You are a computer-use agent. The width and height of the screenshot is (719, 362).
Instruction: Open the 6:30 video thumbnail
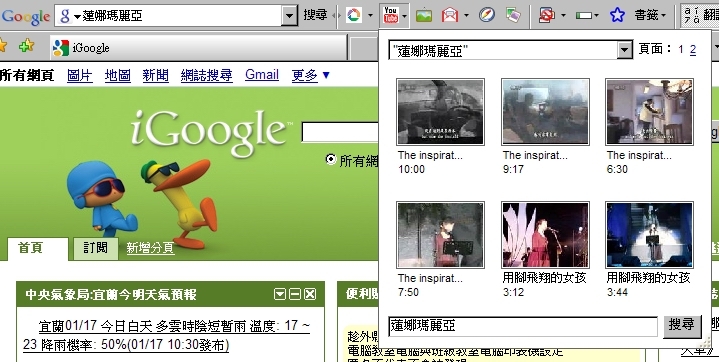point(649,111)
